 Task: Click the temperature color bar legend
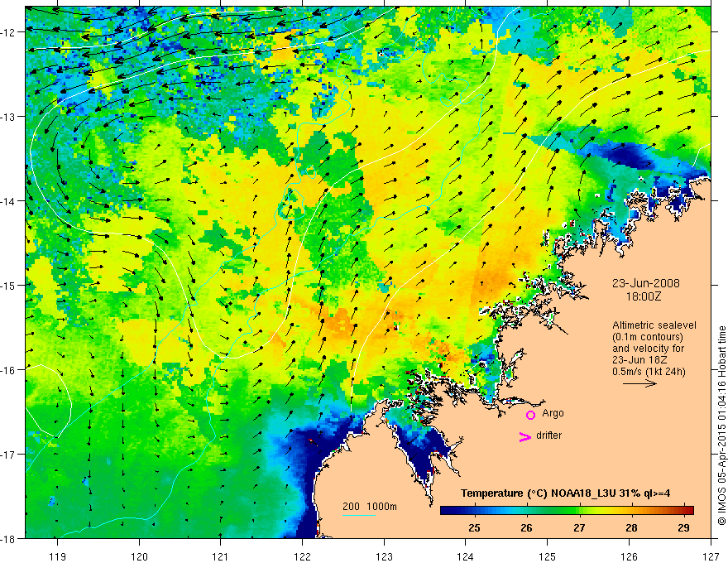[567, 510]
